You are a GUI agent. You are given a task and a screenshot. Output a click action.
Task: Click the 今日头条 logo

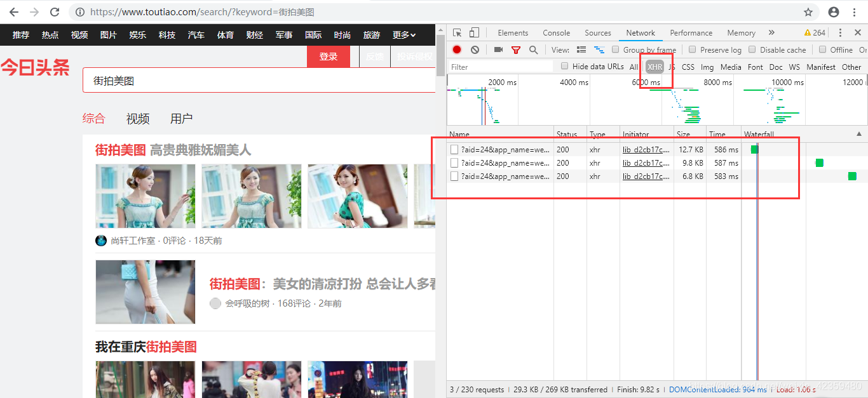pos(35,67)
